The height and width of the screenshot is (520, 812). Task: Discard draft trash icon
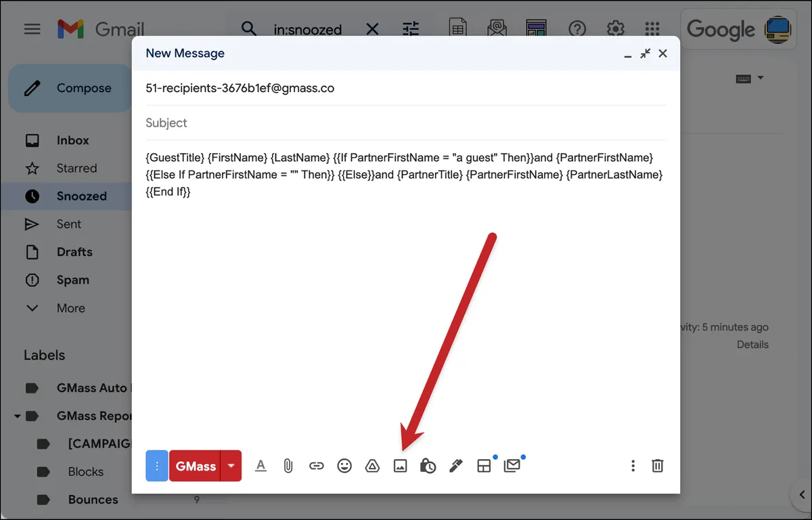tap(657, 466)
